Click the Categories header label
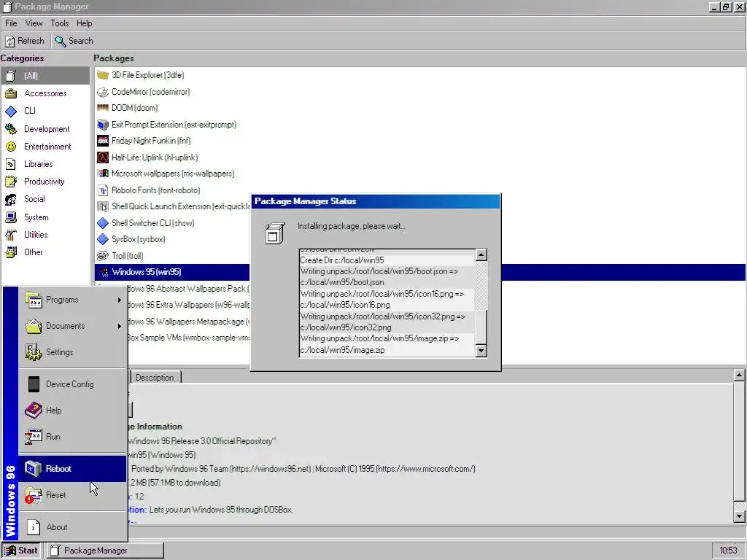The width and height of the screenshot is (747, 560). pos(22,58)
